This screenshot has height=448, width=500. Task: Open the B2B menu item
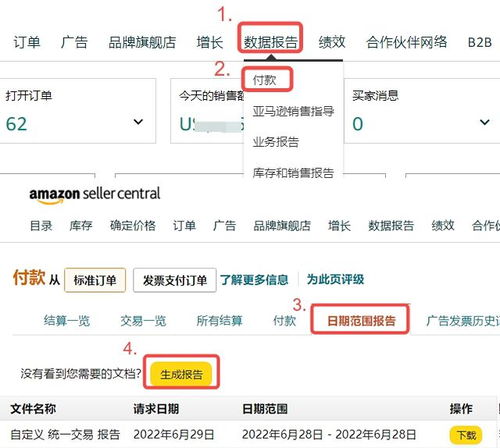pyautogui.click(x=480, y=42)
